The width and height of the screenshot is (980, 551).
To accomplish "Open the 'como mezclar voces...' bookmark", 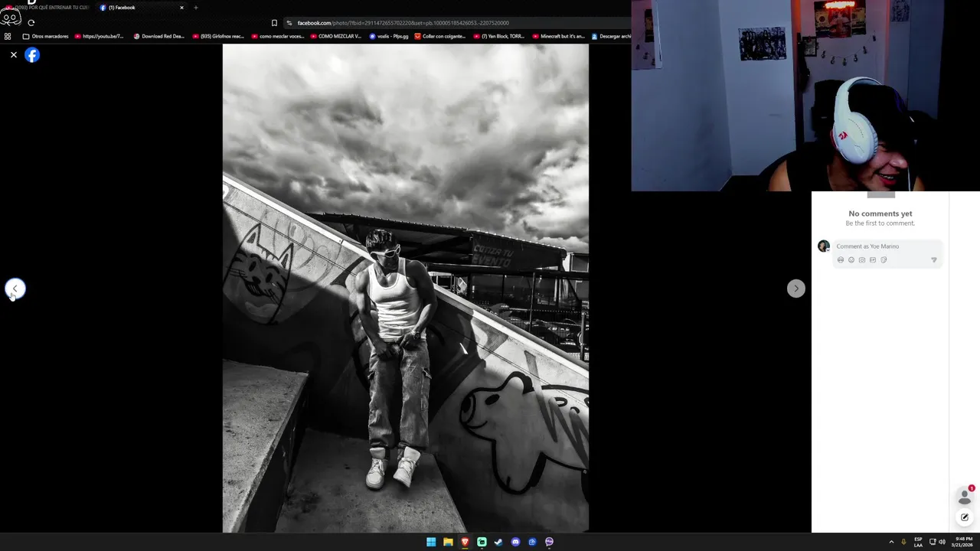I will click(x=279, y=36).
